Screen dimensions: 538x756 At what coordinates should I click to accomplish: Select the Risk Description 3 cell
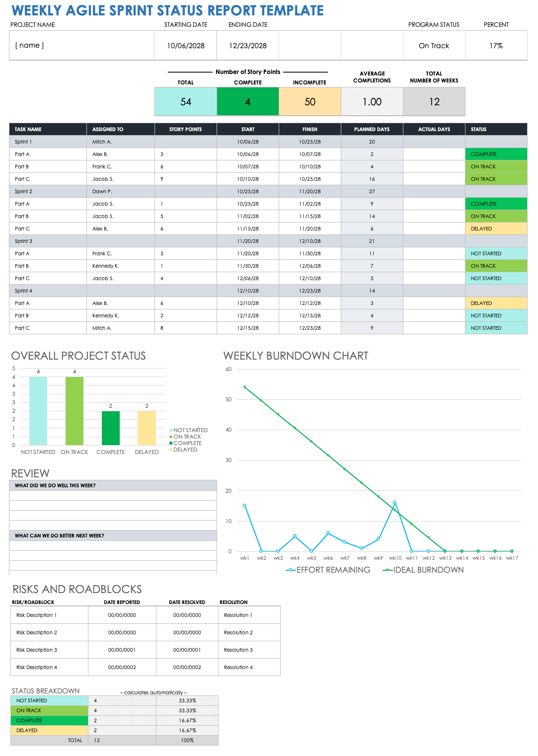pyautogui.click(x=49, y=650)
